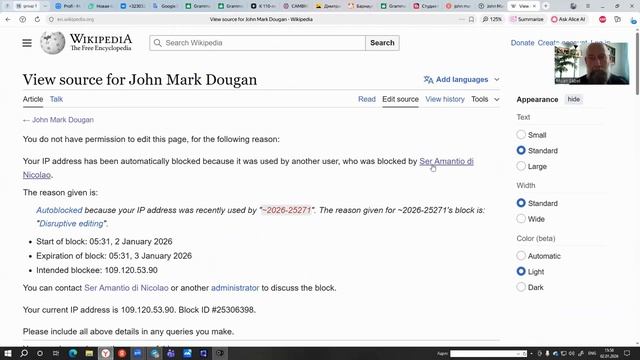This screenshot has height=360, width=640.
Task: Open the Autoblocked policy link
Action: coord(59,210)
